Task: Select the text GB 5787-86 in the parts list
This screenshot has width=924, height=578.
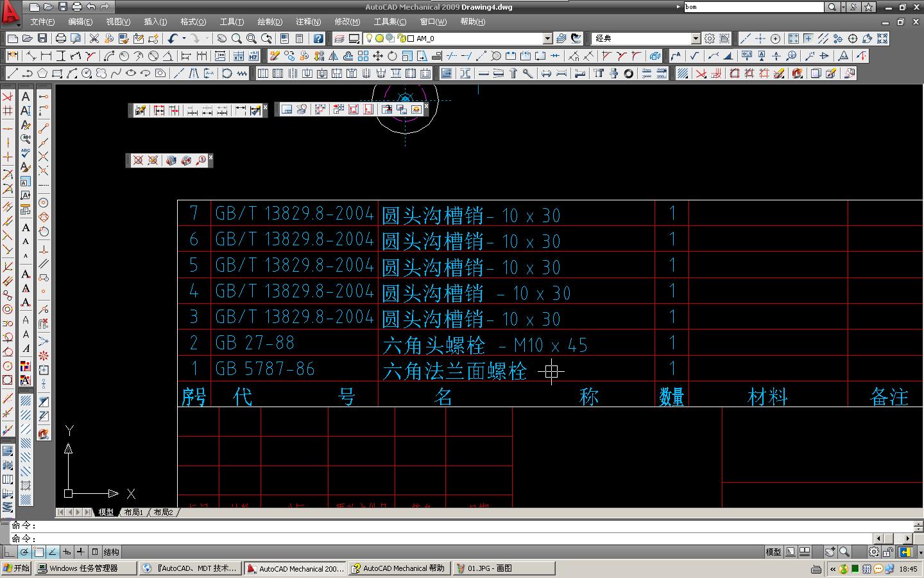Action: (265, 369)
